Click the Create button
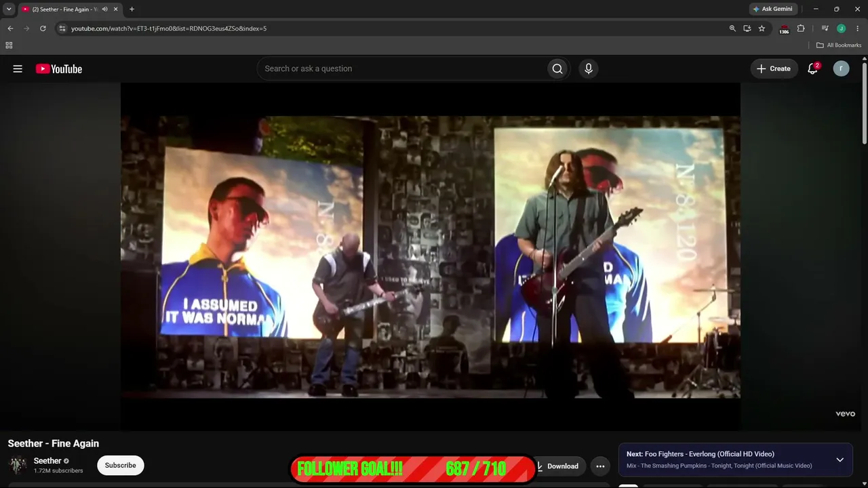Image resolution: width=868 pixels, height=488 pixels. (x=774, y=68)
